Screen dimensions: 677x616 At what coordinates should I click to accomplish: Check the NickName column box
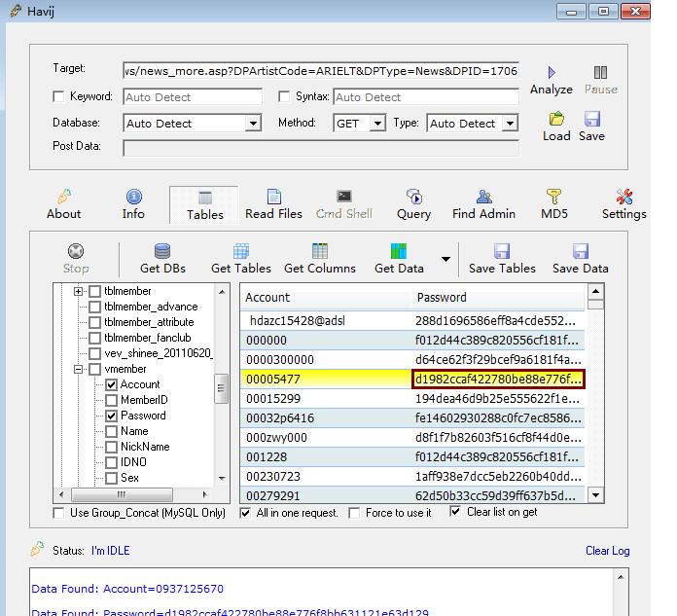[112, 447]
